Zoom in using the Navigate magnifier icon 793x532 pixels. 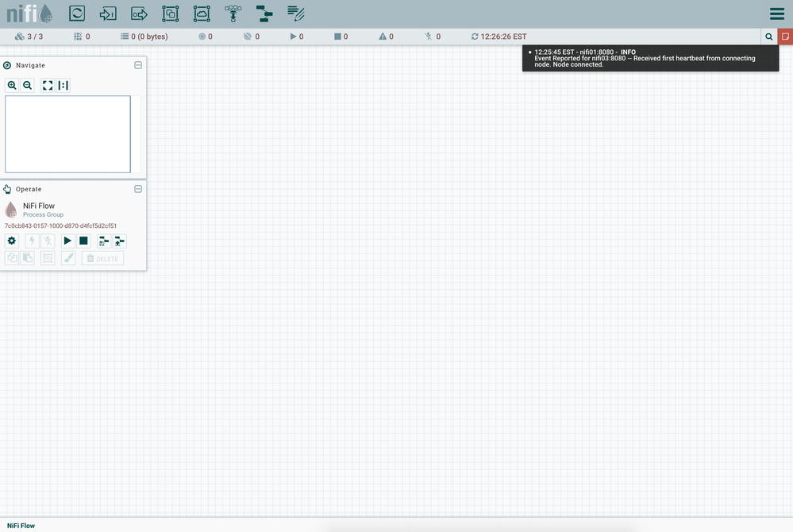12,85
